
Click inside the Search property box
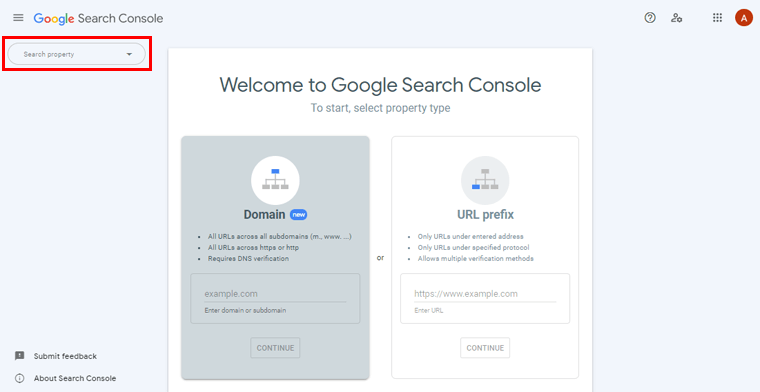click(x=77, y=54)
